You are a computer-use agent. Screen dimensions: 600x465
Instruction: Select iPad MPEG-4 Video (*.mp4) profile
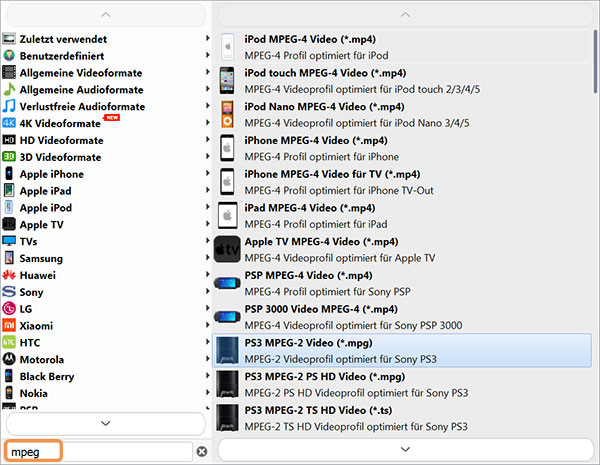[x=402, y=215]
